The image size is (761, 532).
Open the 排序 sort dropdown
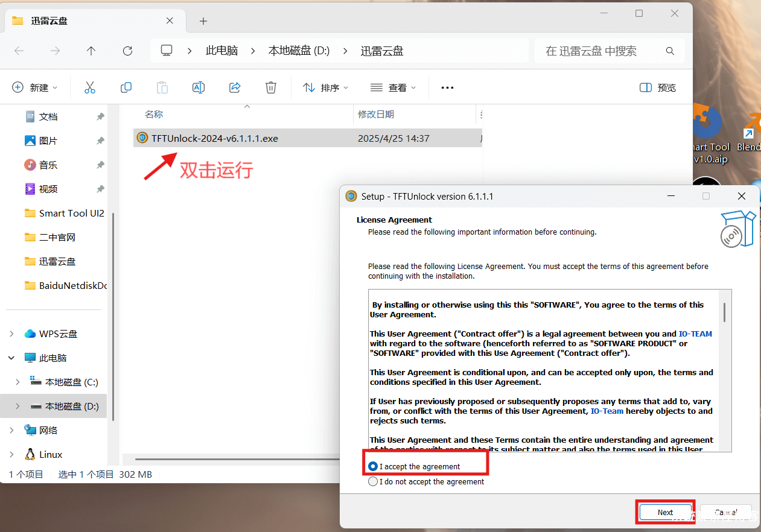(326, 87)
